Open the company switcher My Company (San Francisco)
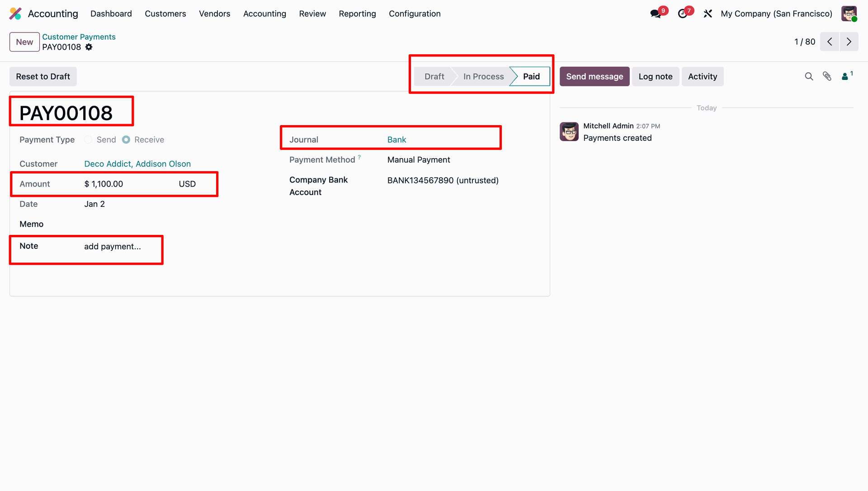The width and height of the screenshot is (868, 491). point(776,14)
